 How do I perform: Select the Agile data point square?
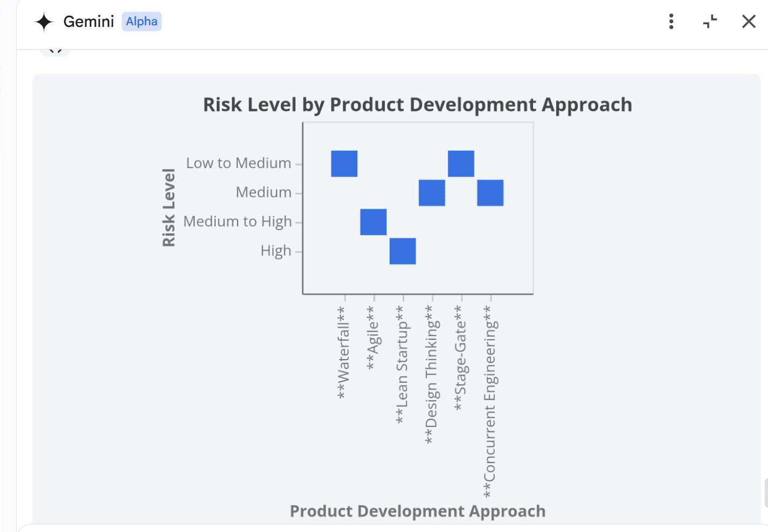tap(373, 222)
